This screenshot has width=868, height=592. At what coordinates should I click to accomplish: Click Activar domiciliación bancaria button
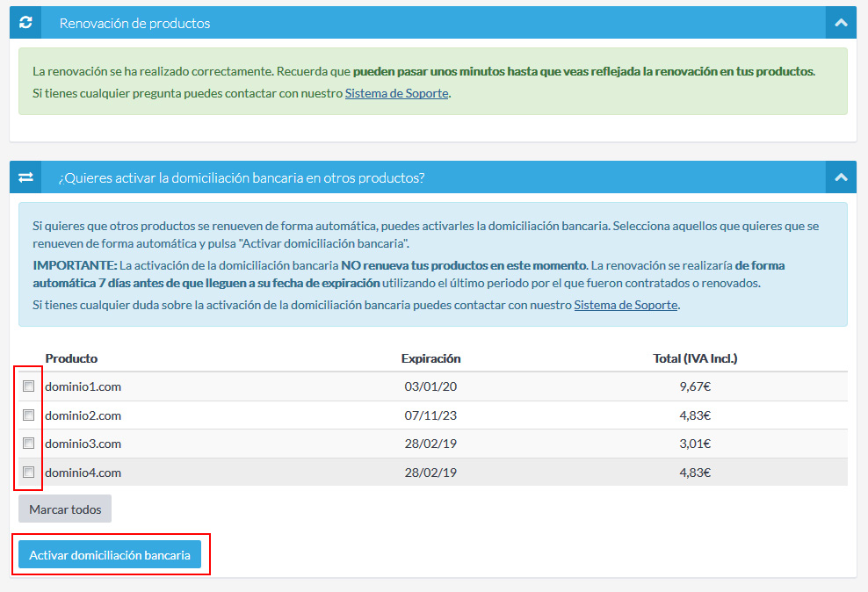click(x=110, y=555)
